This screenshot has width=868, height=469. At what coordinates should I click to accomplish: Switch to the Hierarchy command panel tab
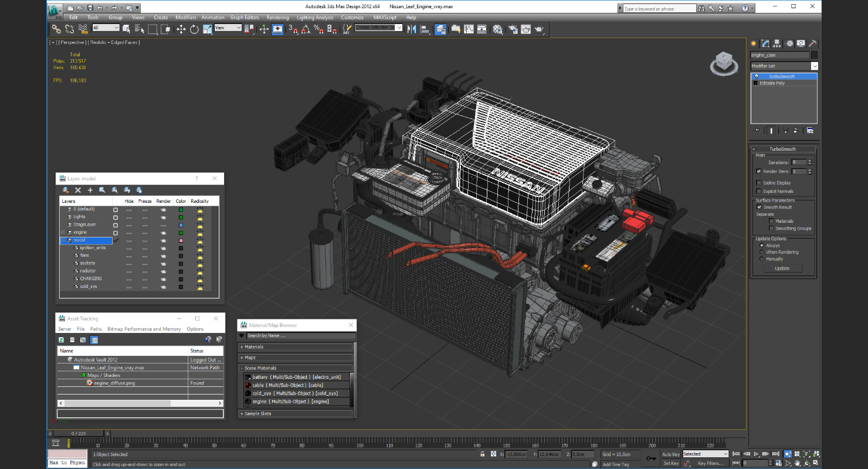pyautogui.click(x=778, y=43)
